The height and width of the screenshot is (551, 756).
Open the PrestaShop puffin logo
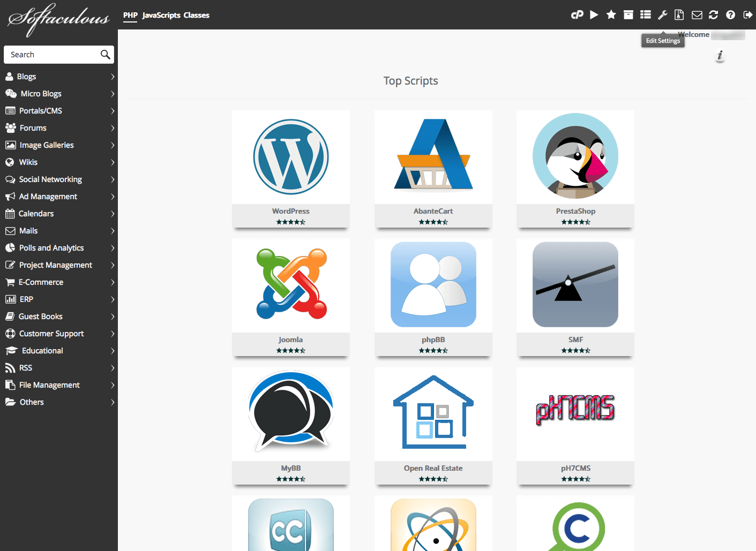(575, 156)
